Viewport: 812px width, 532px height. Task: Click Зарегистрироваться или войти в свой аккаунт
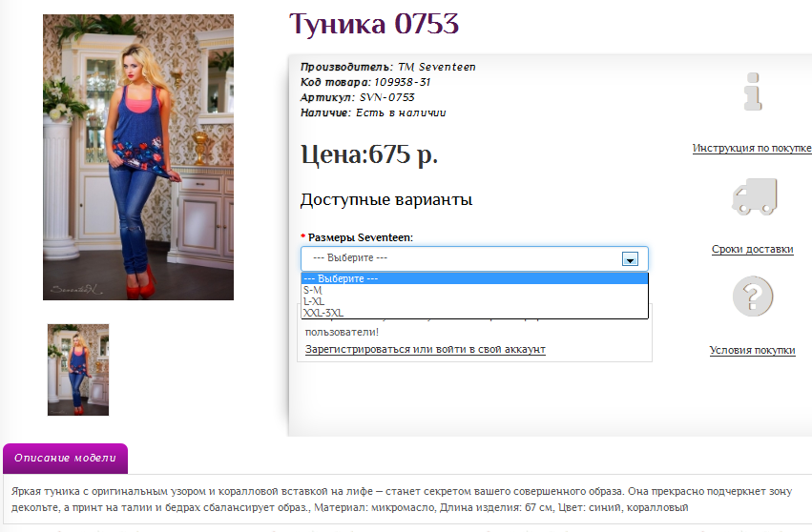coord(426,349)
